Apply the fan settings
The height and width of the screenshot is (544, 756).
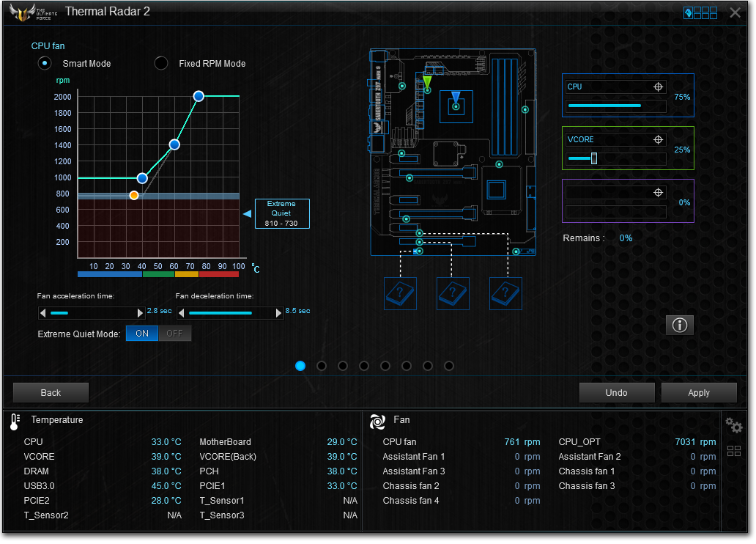[699, 393]
